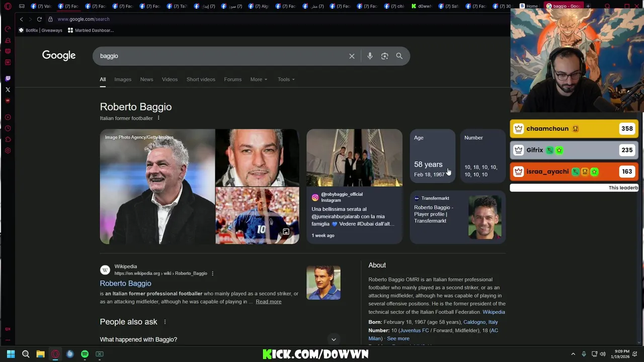Click the Google logo
The image size is (644, 362).
click(x=59, y=55)
